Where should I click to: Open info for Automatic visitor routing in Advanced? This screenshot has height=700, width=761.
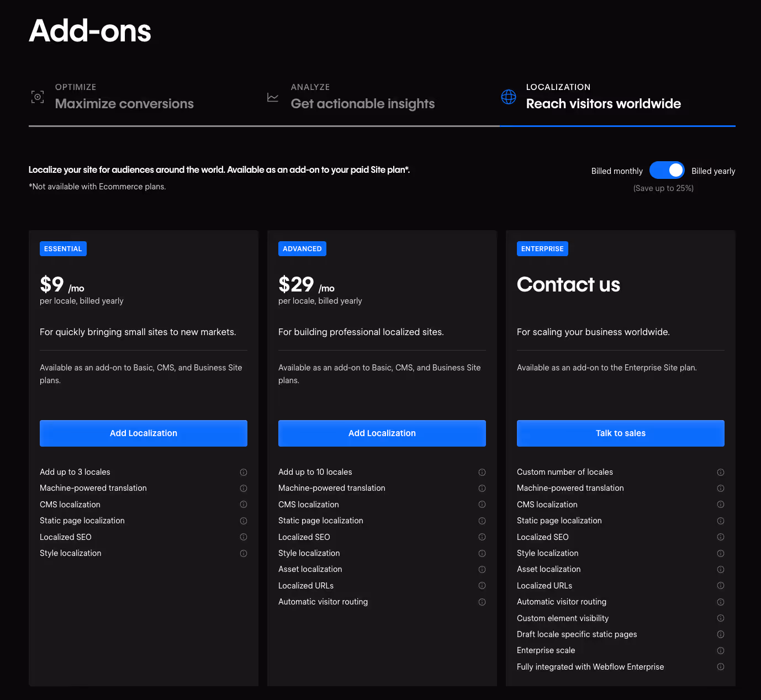point(482,602)
